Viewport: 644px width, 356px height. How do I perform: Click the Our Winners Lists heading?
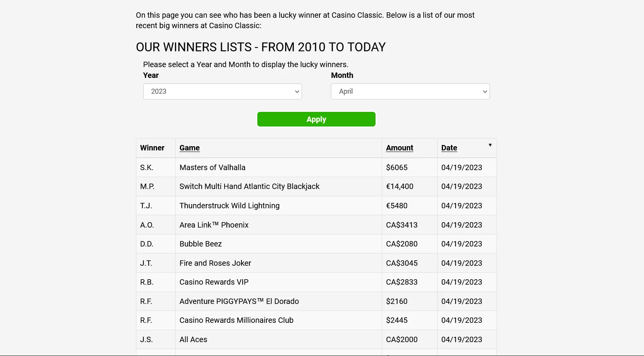click(x=261, y=47)
